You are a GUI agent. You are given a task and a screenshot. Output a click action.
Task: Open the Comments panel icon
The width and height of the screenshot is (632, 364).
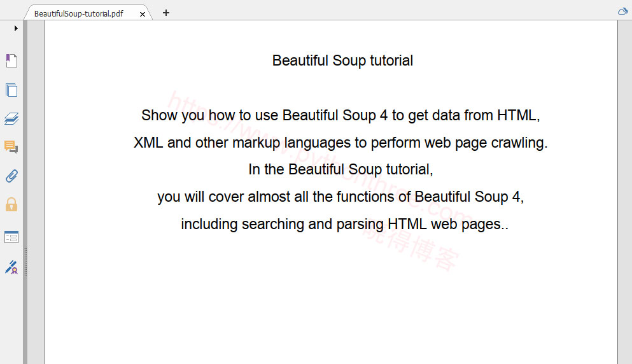11,147
